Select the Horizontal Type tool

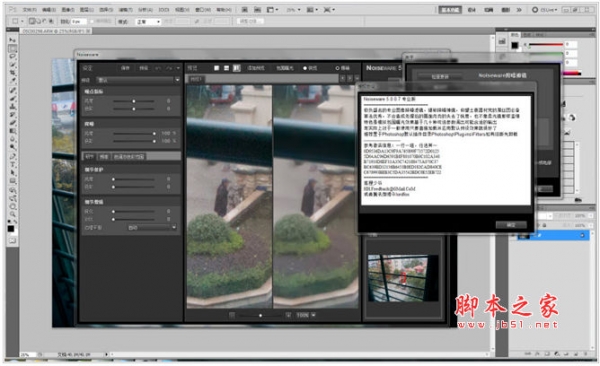point(13,165)
